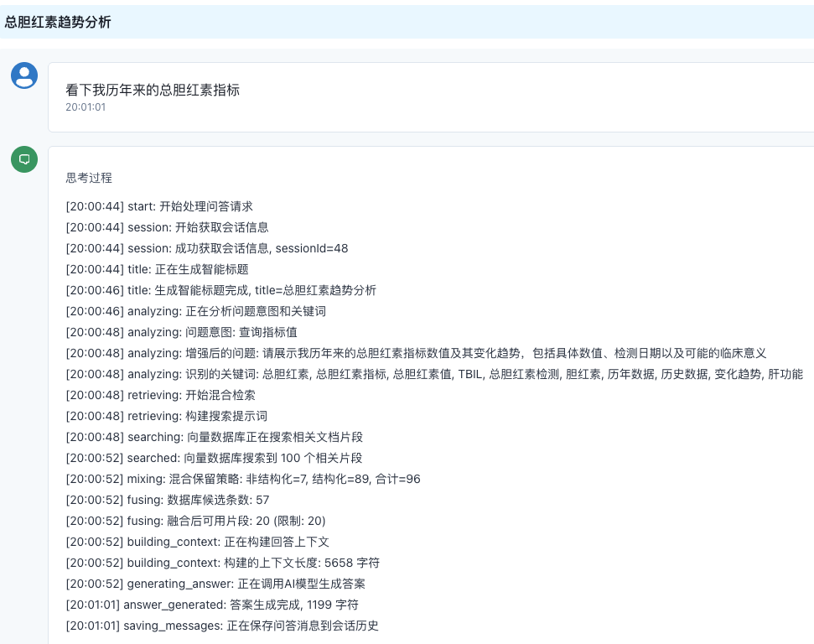This screenshot has height=644, width=814.
Task: Select the user message 看下我历年来的总胆红素指标
Action: (153, 90)
